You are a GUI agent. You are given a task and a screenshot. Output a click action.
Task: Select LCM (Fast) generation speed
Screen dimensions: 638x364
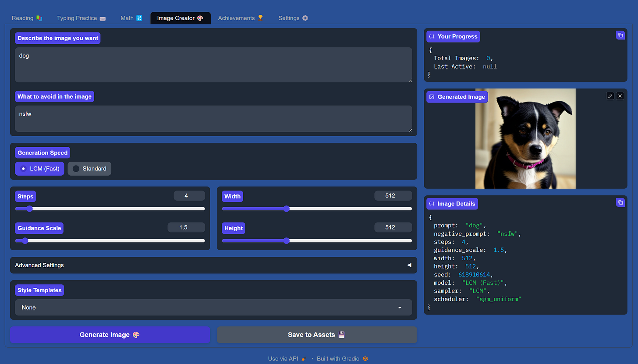click(40, 169)
